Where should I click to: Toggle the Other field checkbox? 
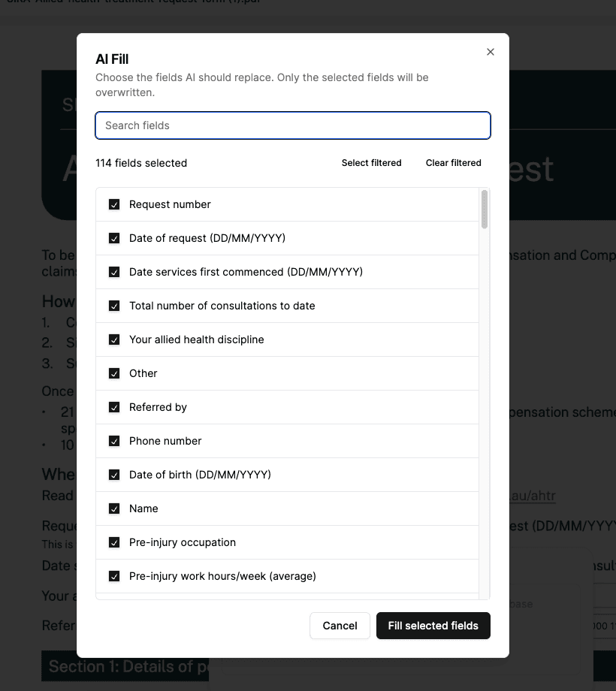[x=114, y=373]
